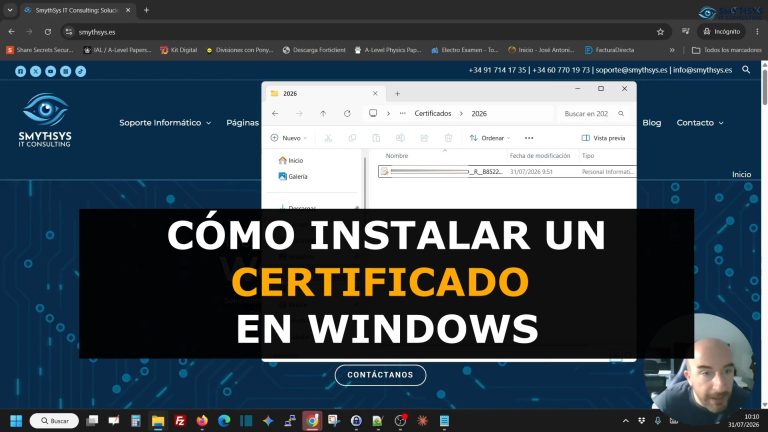Image resolution: width=768 pixels, height=432 pixels.
Task: Open the Nuevo dropdown in Explorer
Action: click(288, 138)
